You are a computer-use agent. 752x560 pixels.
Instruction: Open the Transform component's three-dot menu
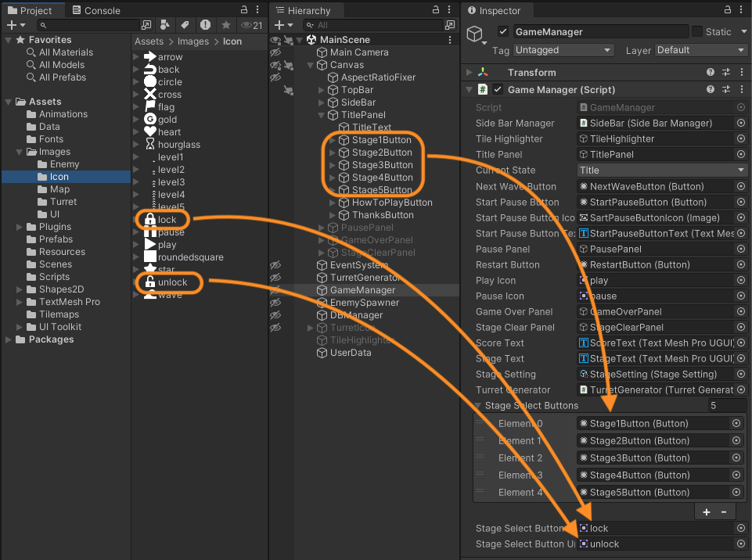point(742,73)
